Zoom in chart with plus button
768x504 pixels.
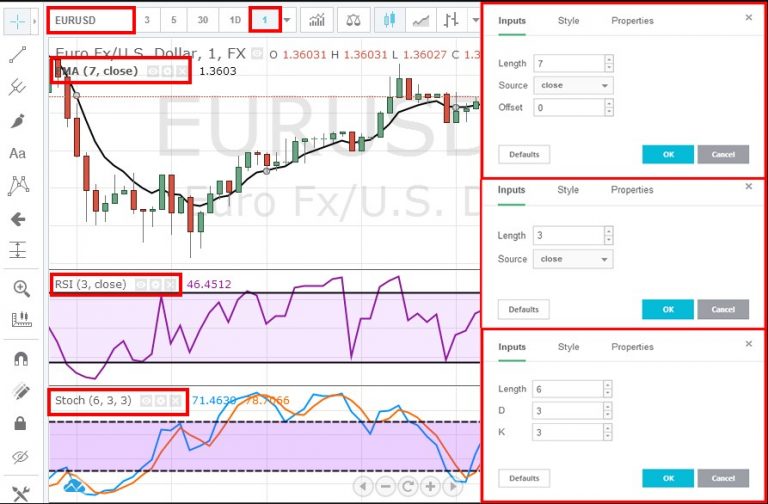(430, 486)
